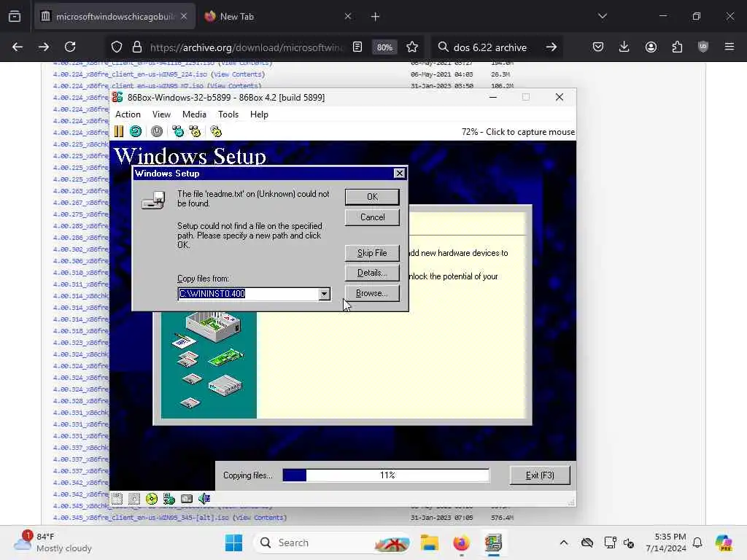Click the '72% - Click to capture mouse' status text
747x560 pixels.
(518, 132)
